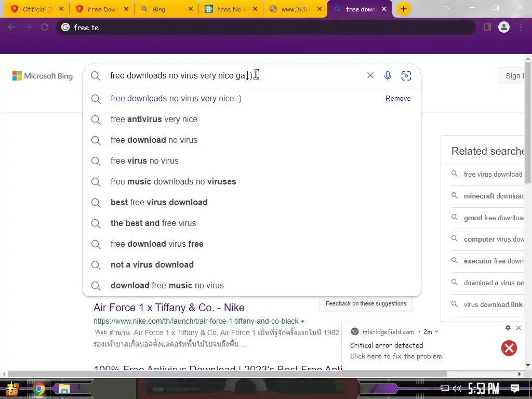Select suggestion 'free antivirus very nice'

[252, 119]
